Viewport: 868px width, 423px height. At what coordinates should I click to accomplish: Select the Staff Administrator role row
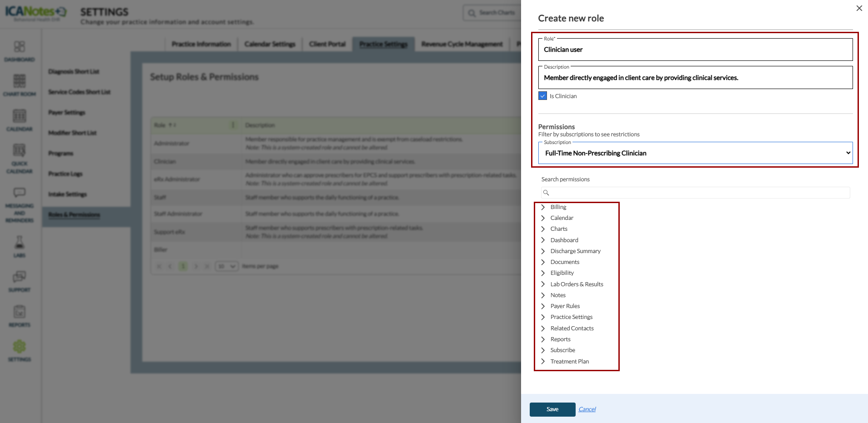pos(336,214)
